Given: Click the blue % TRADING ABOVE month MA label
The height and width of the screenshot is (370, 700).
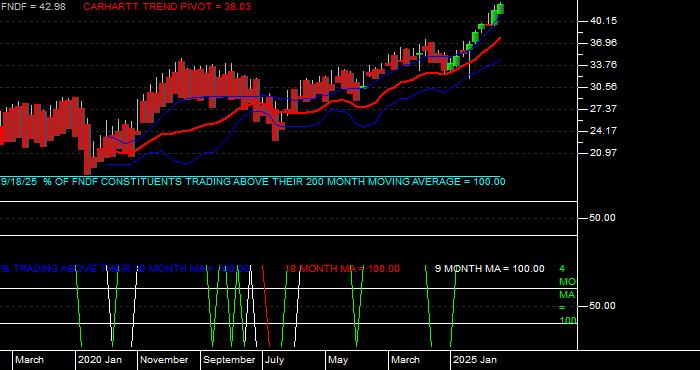Looking at the screenshot, I should click(125, 269).
